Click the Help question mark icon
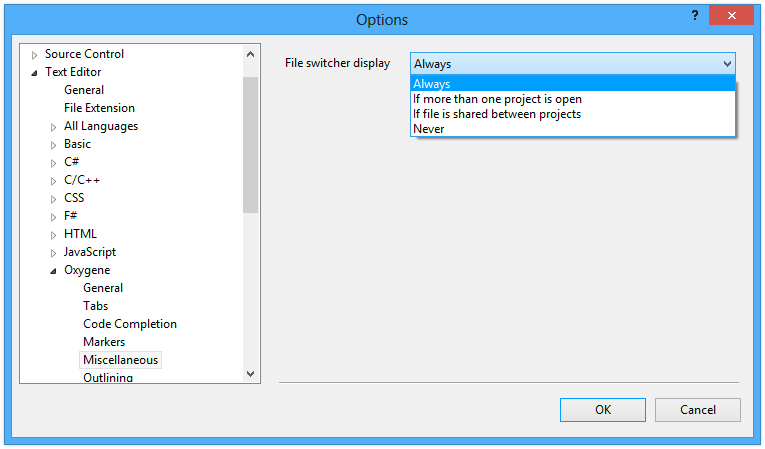The width and height of the screenshot is (765, 449). [694, 17]
